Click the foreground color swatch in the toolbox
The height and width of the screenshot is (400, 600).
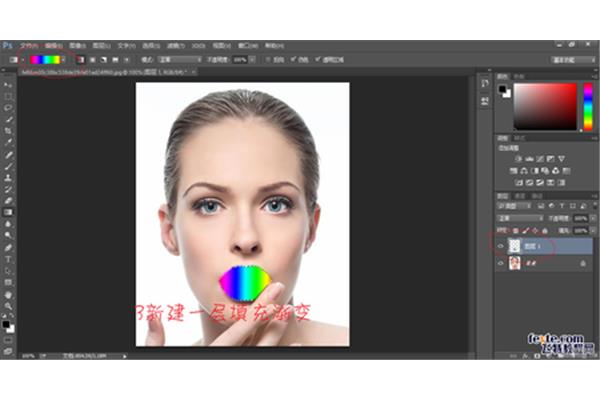(6, 325)
